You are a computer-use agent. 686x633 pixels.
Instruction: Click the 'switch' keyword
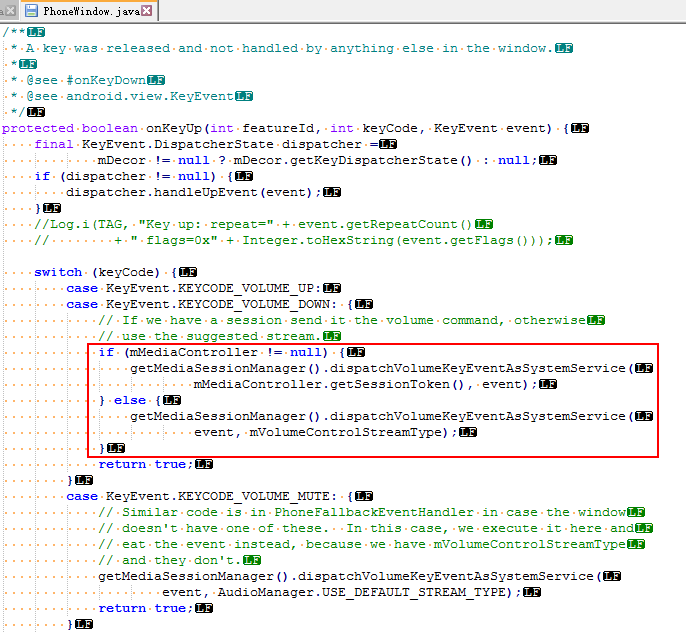(58, 273)
